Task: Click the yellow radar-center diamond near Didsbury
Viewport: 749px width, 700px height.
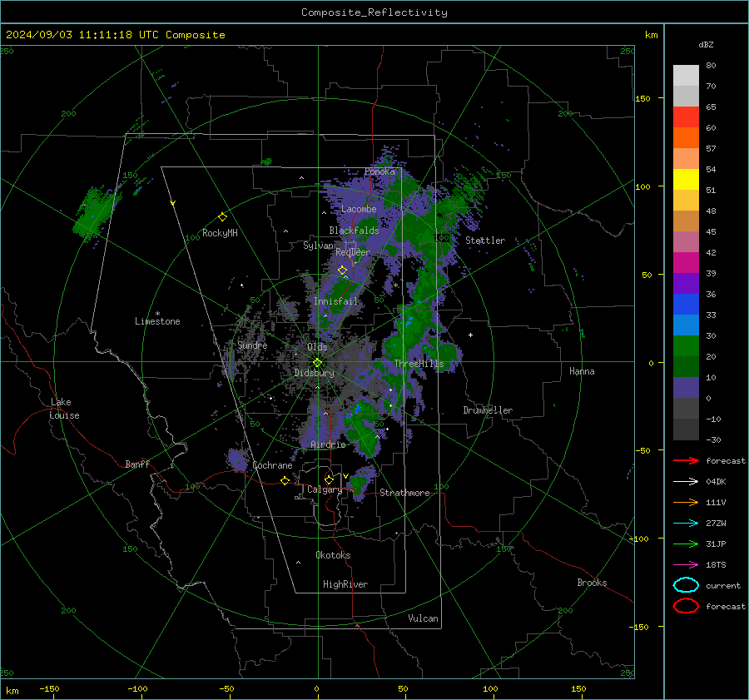Action: (317, 363)
